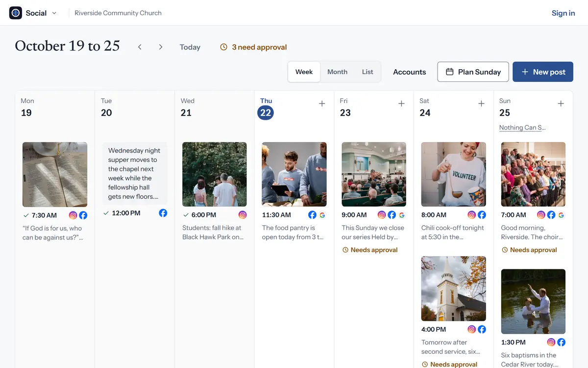The image size is (588, 368).
Task: Add a post on Thursday 22
Action: click(x=322, y=104)
